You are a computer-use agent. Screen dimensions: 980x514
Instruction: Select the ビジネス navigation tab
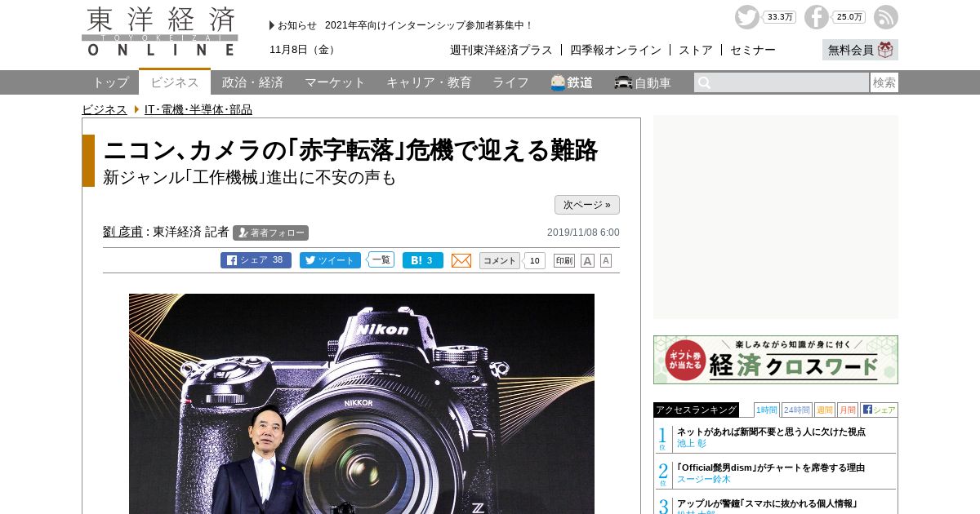[x=175, y=82]
